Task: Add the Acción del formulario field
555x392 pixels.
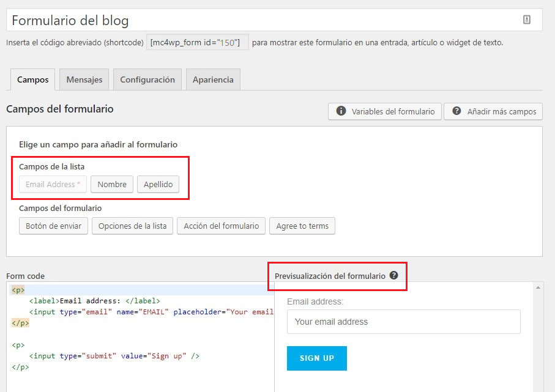Action: click(221, 226)
